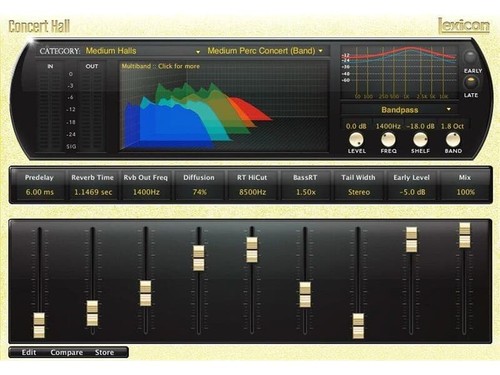This screenshot has width=500, height=375.
Task: Turn the LEVEL knob
Action: [x=356, y=139]
